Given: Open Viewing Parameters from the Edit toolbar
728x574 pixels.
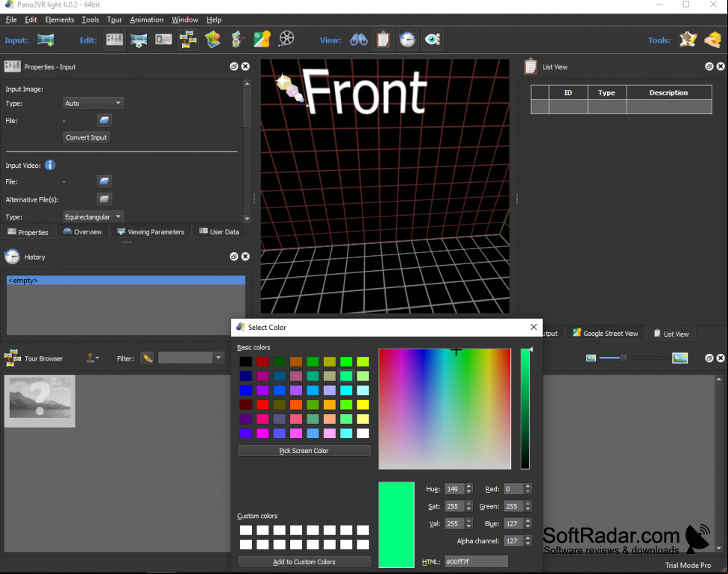Looking at the screenshot, I should 139,40.
